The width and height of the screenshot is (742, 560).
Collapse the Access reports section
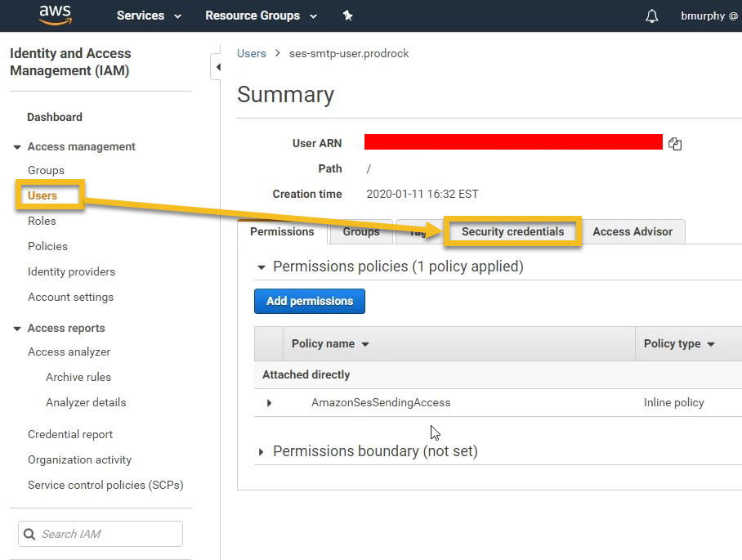17,329
